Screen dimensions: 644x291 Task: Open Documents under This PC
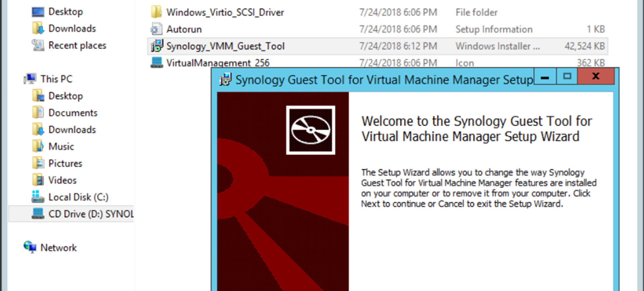[x=73, y=113]
